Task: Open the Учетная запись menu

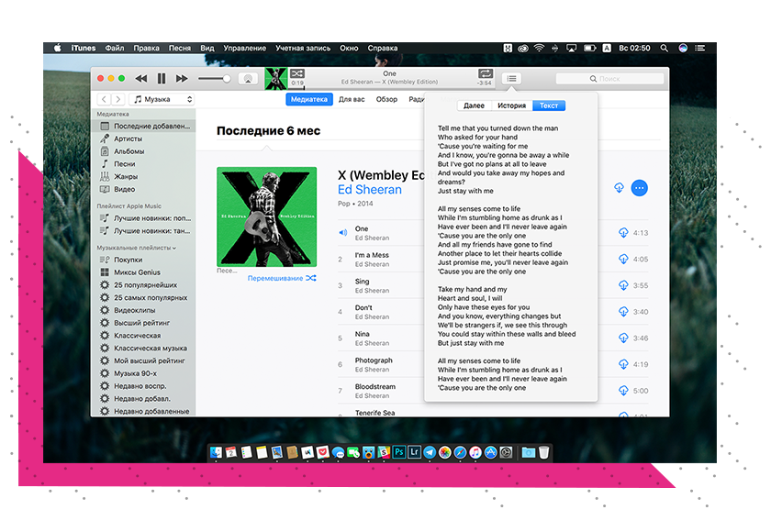Action: tap(303, 48)
